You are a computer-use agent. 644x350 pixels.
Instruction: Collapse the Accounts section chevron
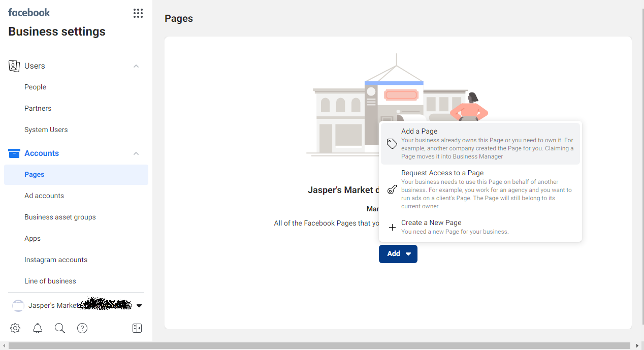(x=136, y=153)
